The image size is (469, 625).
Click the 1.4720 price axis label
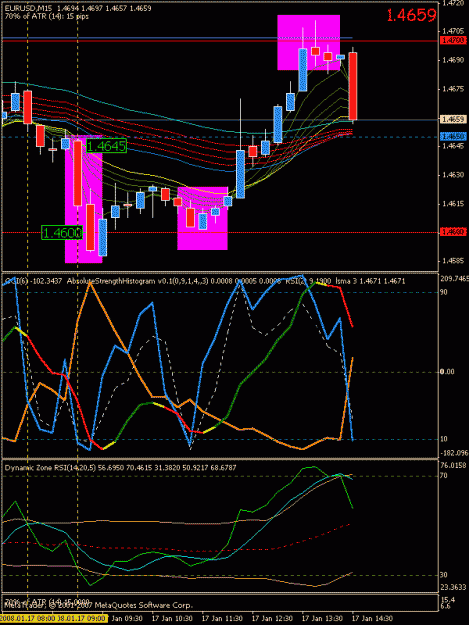click(453, 3)
